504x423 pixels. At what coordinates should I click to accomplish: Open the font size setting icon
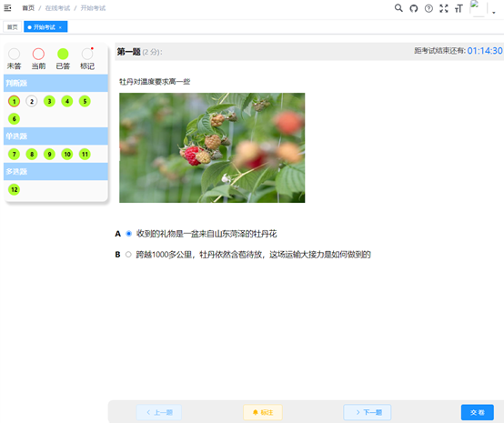tap(459, 8)
